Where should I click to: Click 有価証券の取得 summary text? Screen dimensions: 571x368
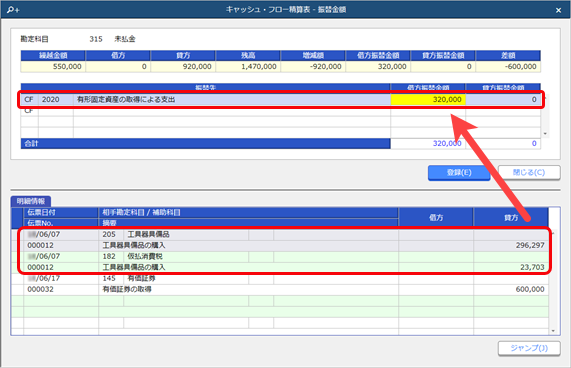coord(127,289)
